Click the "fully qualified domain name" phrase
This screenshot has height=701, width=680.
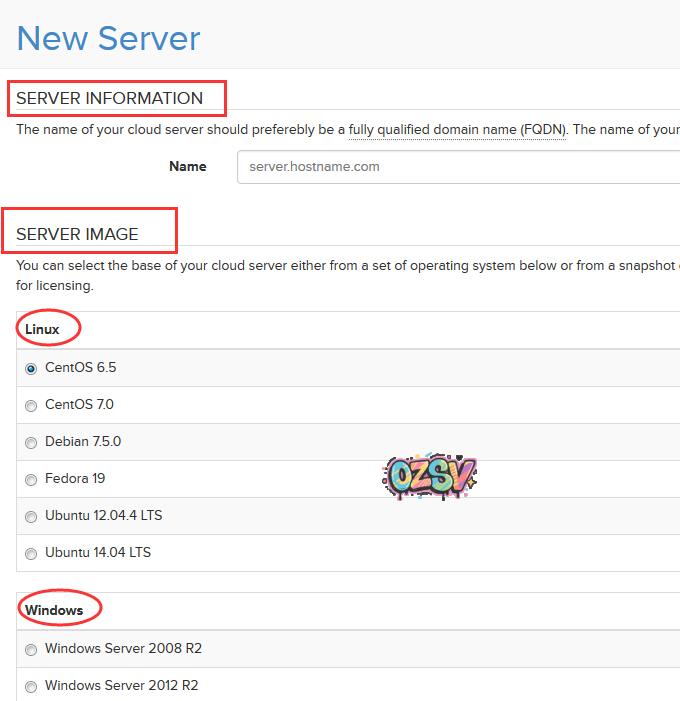[x=432, y=130]
